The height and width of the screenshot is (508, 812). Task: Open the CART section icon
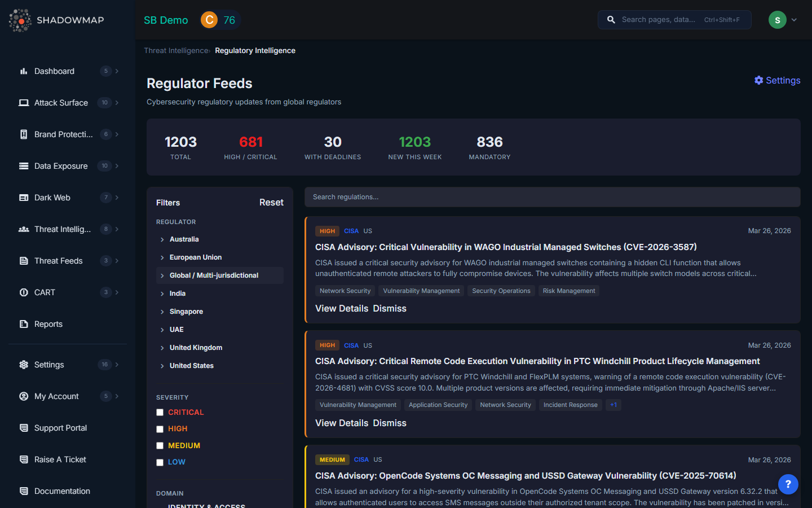(24, 292)
